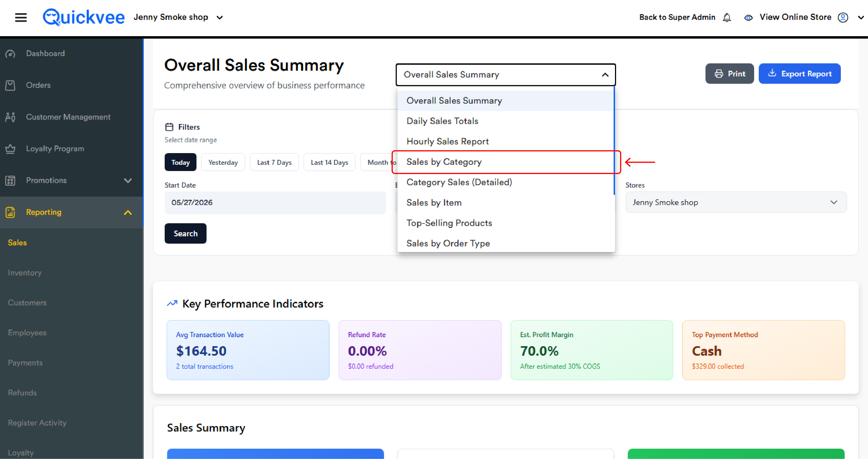Click the Est. Profit Margin card
Screen dimensions: 868x459
[x=592, y=350]
